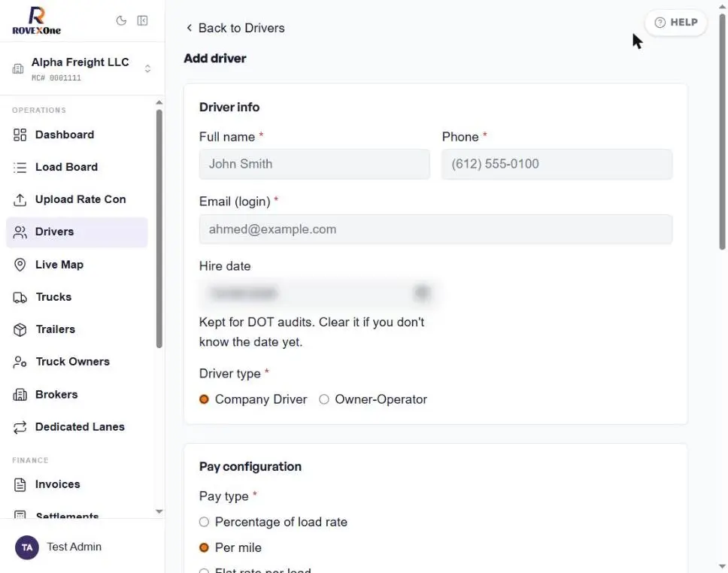Navigate to Truck Owners
This screenshot has width=728, height=573.
click(77, 362)
